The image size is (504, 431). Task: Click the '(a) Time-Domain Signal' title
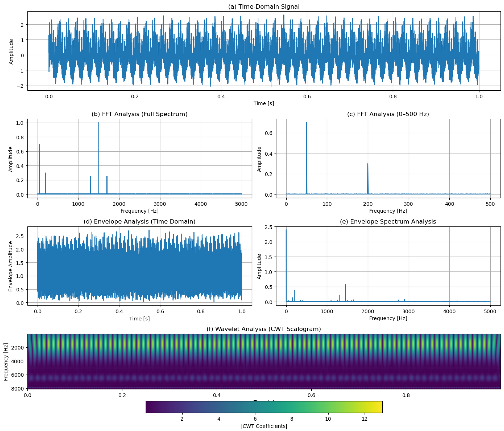coord(264,7)
